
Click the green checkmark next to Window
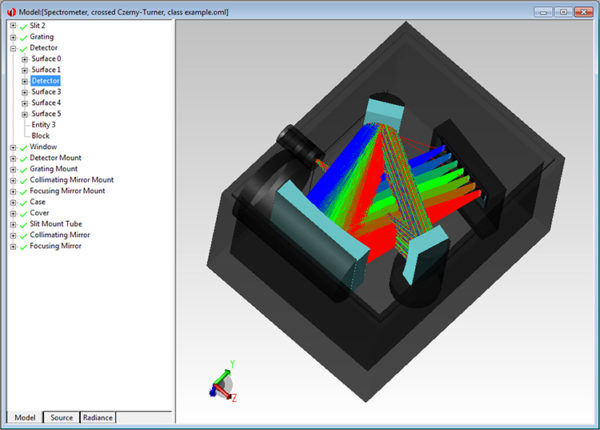tap(23, 146)
